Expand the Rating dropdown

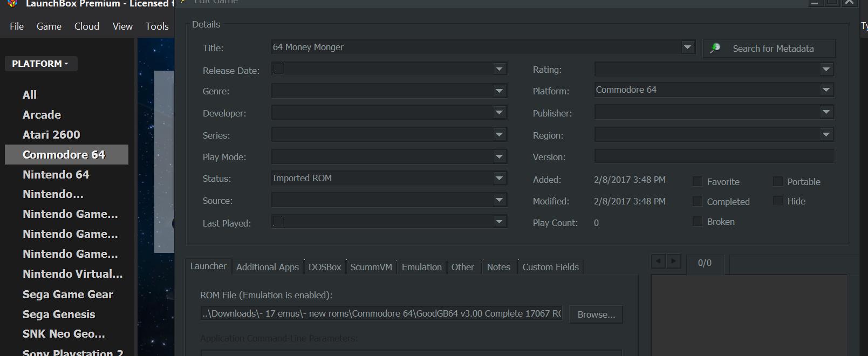click(x=826, y=69)
